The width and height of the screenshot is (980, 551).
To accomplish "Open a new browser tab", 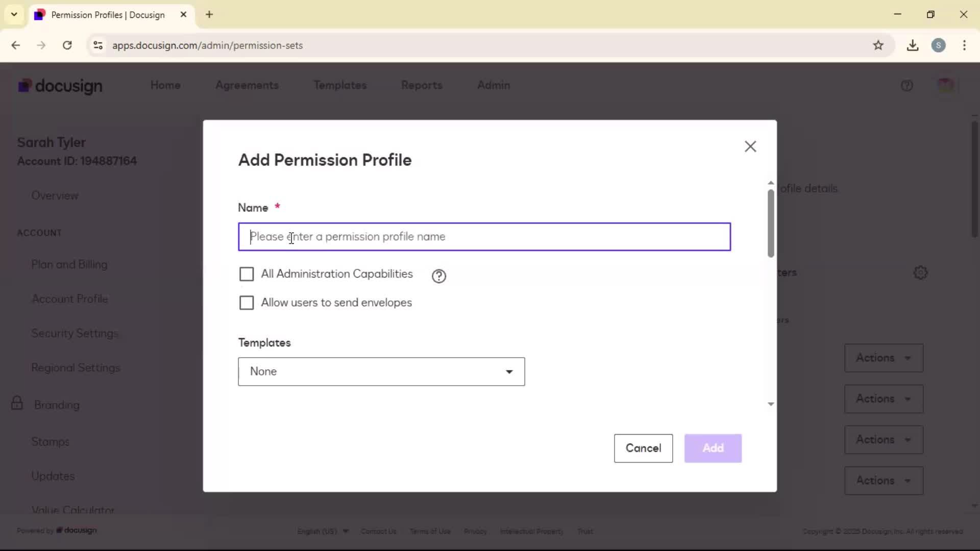I will tap(209, 14).
